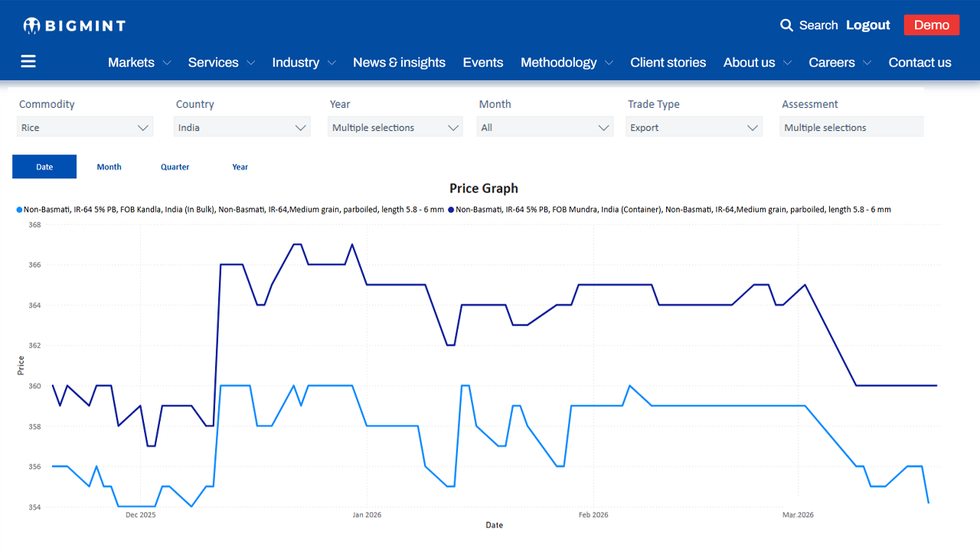The image size is (980, 551).
Task: Click the BigMint logo
Action: (x=74, y=26)
